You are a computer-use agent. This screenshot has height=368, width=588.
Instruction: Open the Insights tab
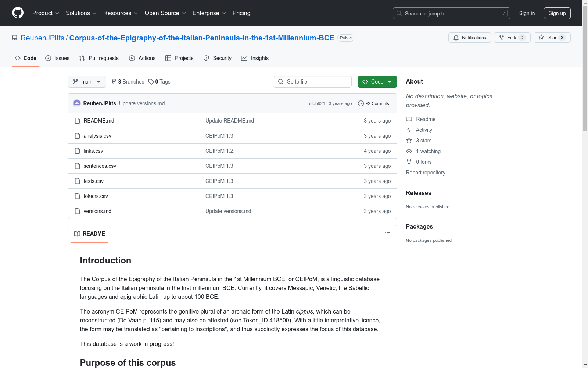pyautogui.click(x=255, y=58)
